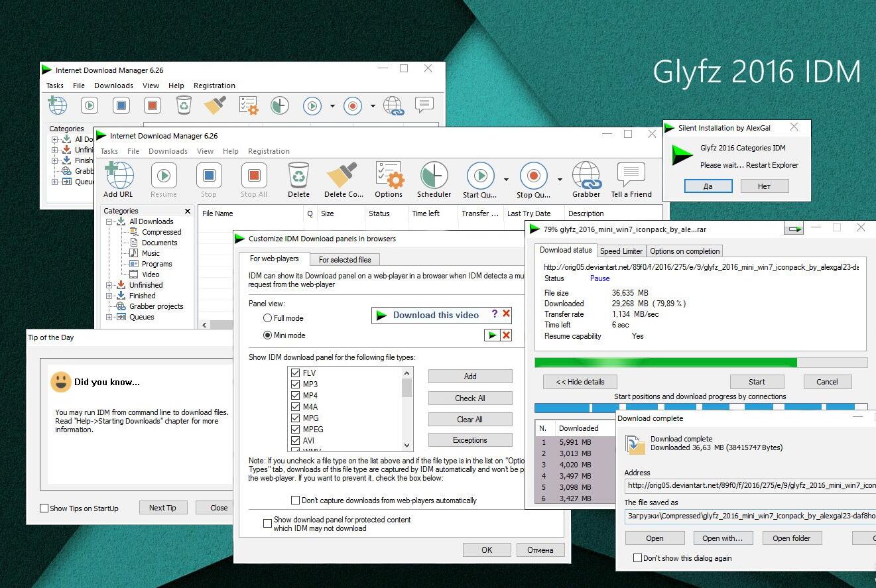Click broom icon in back IDM window
Screen dimensions: 876x588
click(x=215, y=105)
